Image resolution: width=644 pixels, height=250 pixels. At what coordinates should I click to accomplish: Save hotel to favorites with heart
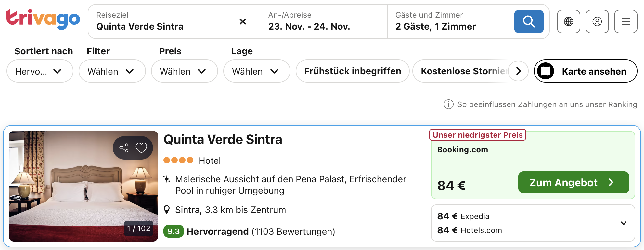click(141, 148)
